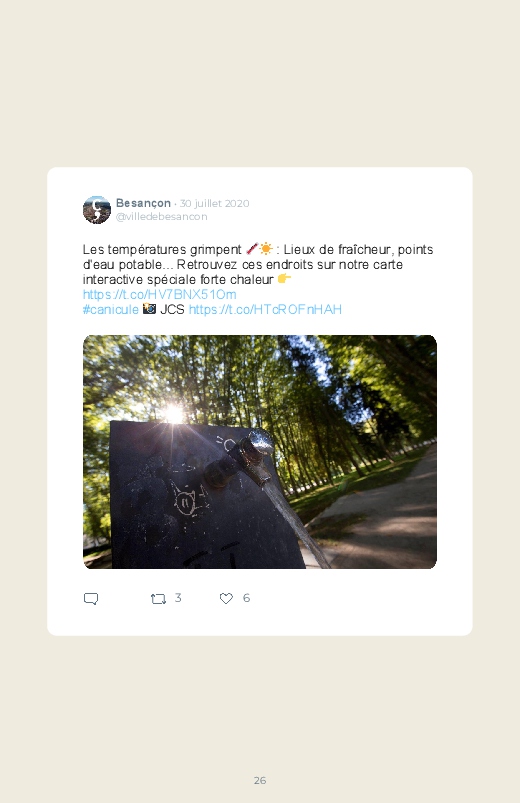This screenshot has width=520, height=803.
Task: Click the retweet arrows icon
Action: pos(158,599)
